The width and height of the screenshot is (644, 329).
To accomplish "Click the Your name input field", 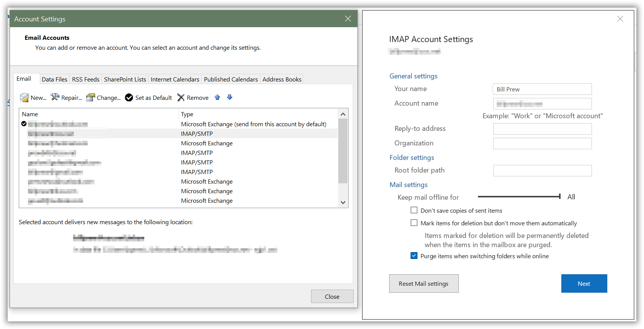I will (542, 89).
